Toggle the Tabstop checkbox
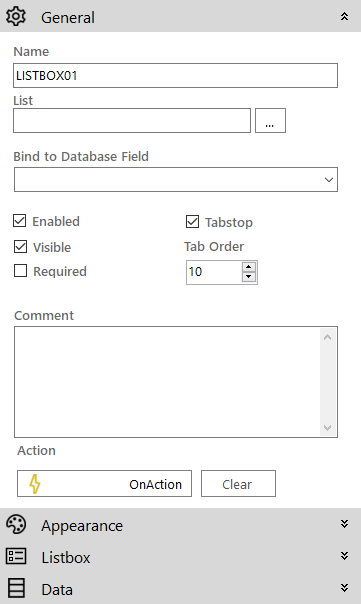This screenshot has height=604, width=361. coord(192,221)
